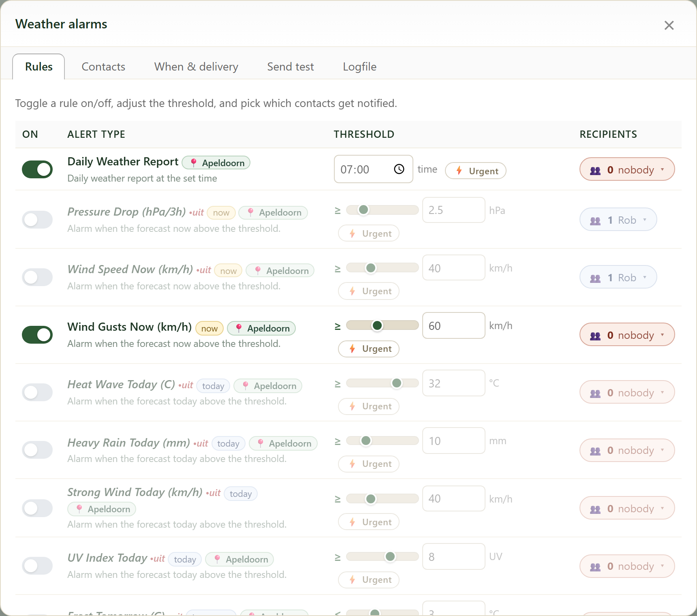This screenshot has height=616, width=697.
Task: Click the 'now' badge on Pressure Drop
Action: tap(221, 212)
